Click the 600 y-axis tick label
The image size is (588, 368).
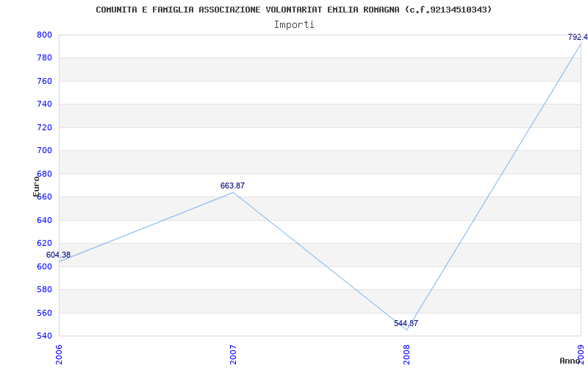[43, 266]
